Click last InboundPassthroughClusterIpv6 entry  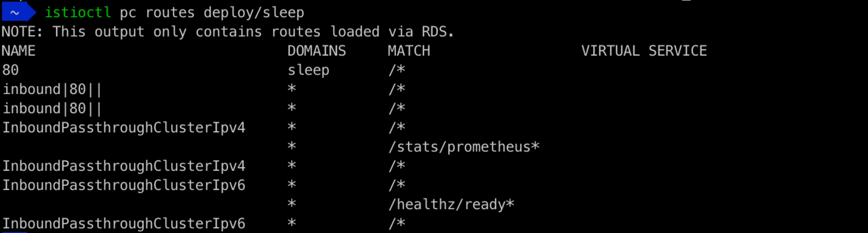point(124,224)
